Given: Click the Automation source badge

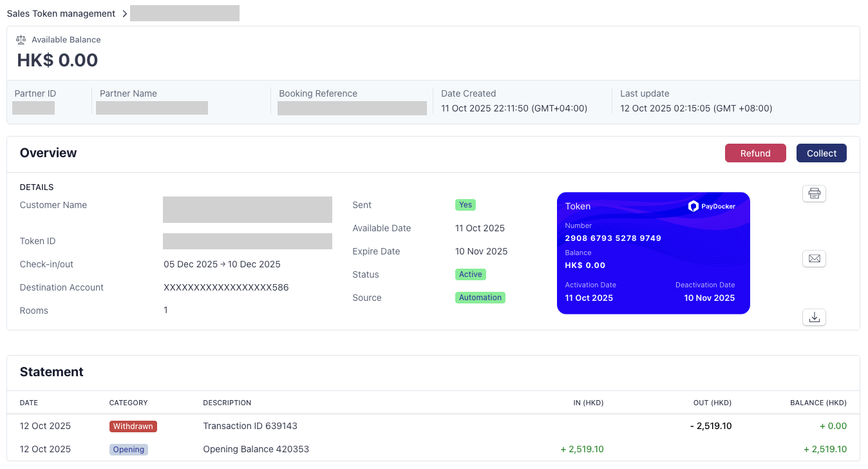Looking at the screenshot, I should pyautogui.click(x=480, y=298).
